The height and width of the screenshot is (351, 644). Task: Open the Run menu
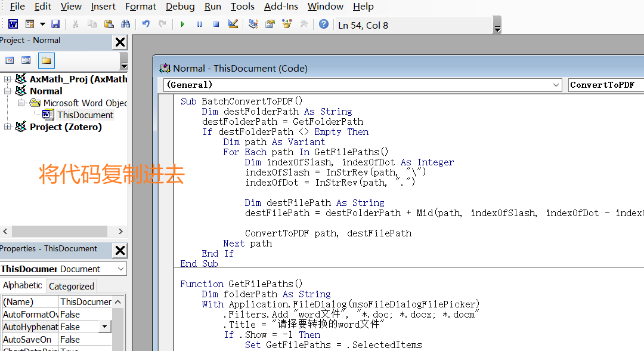click(213, 7)
